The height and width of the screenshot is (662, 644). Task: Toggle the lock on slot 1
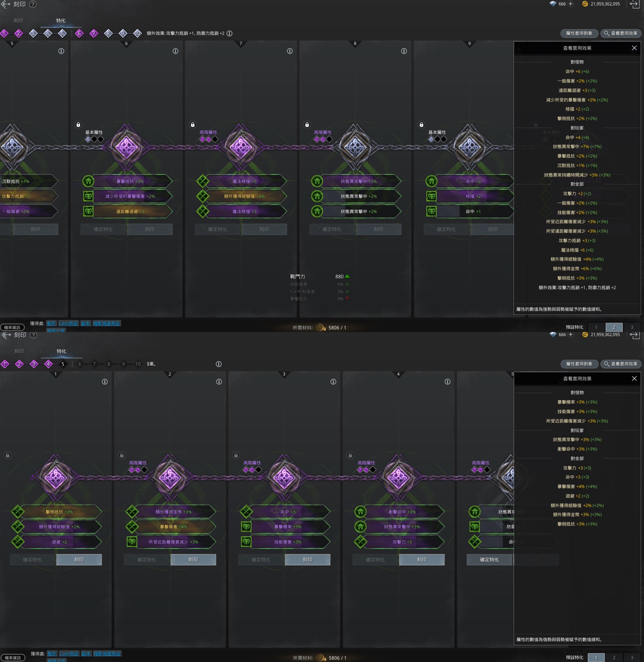pyautogui.click(x=8, y=455)
